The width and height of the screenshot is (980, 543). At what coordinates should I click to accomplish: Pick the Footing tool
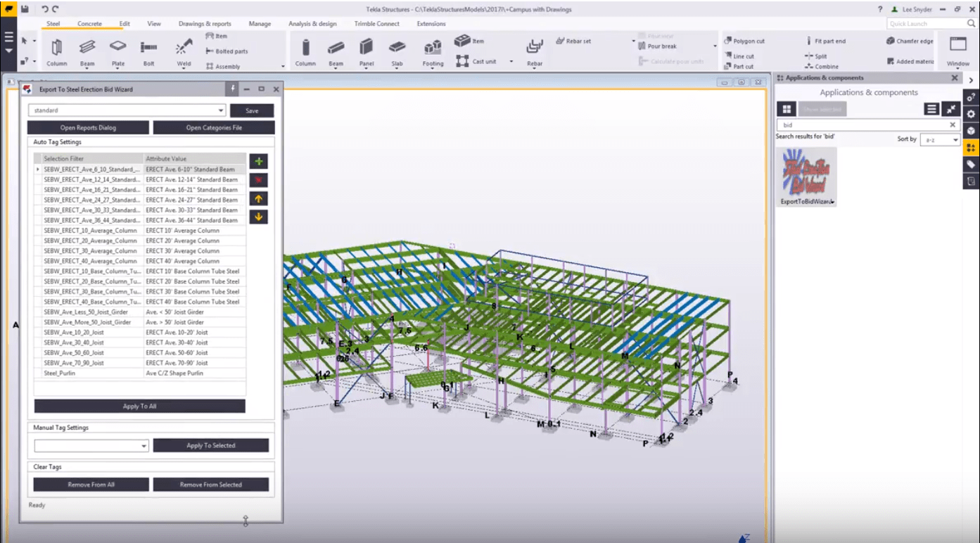[x=433, y=53]
